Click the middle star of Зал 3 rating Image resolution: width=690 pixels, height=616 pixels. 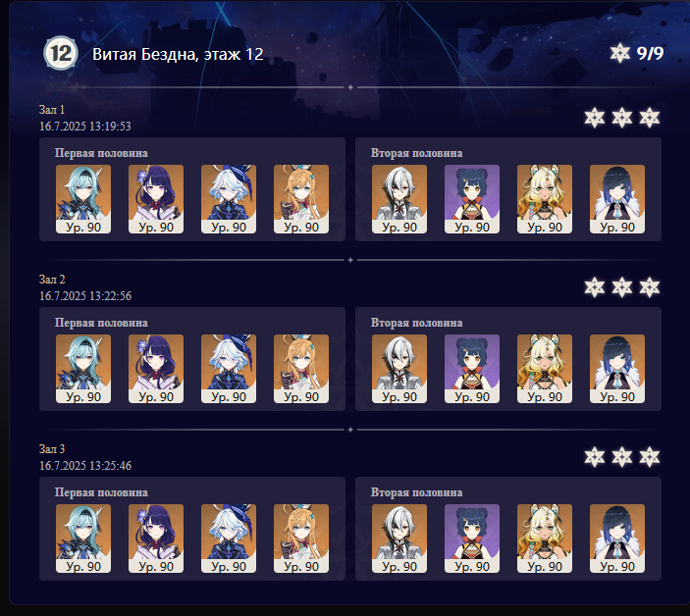coord(622,457)
